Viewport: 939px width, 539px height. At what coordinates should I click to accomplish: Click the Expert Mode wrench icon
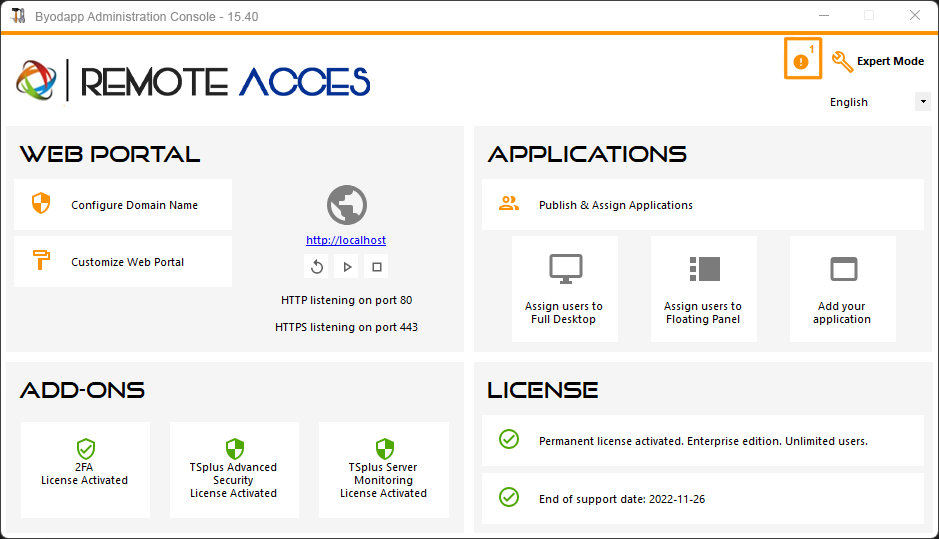pos(843,61)
